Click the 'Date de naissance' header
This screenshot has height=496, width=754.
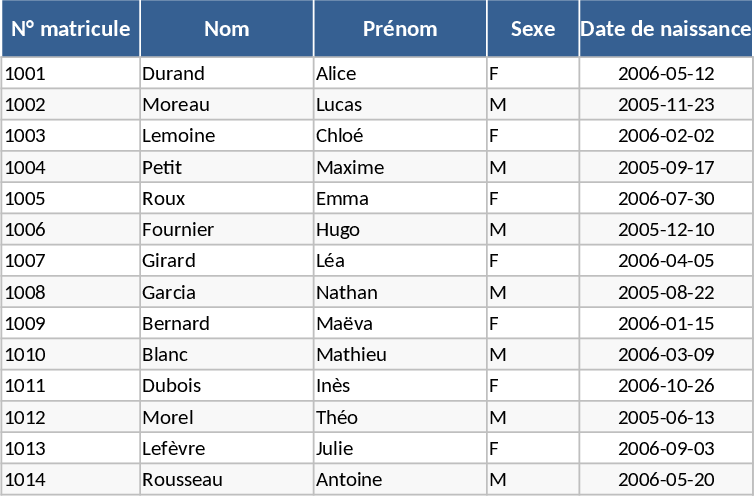pyautogui.click(x=666, y=29)
